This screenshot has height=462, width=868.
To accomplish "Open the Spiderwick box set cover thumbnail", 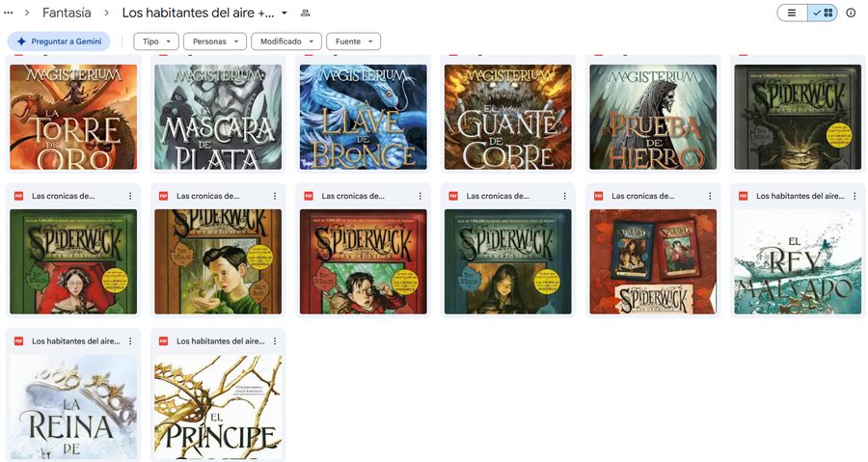I will click(653, 261).
